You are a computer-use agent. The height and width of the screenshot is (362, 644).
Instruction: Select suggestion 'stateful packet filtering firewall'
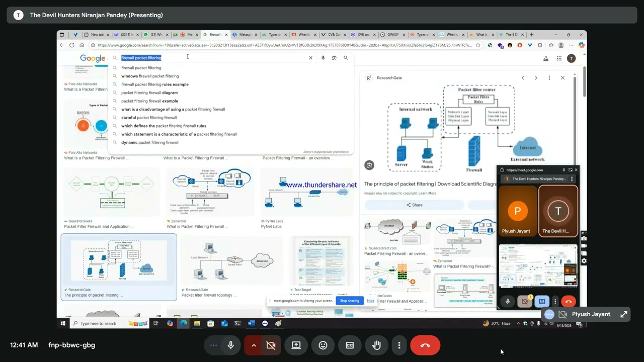pyautogui.click(x=149, y=118)
